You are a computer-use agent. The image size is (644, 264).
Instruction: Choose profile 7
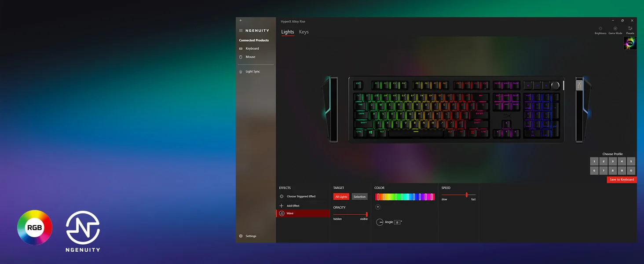tap(604, 170)
